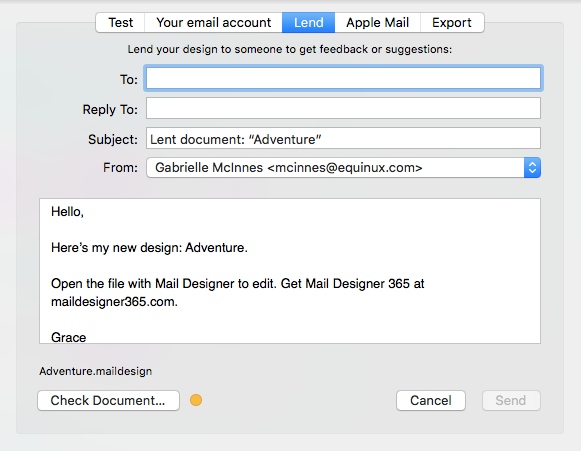Click the orange document status indicator
This screenshot has height=451, width=581.
coord(196,400)
